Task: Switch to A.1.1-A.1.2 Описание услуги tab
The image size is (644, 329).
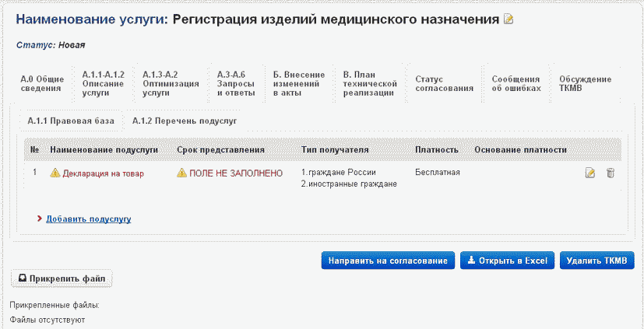Action: tap(103, 83)
